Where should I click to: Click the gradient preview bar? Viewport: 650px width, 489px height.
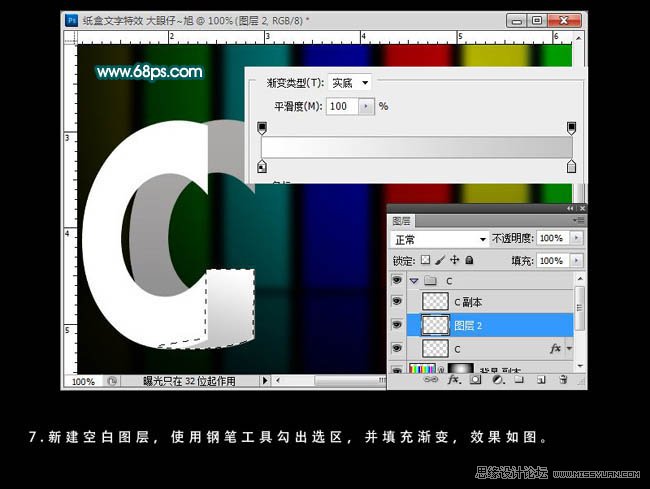(x=417, y=147)
